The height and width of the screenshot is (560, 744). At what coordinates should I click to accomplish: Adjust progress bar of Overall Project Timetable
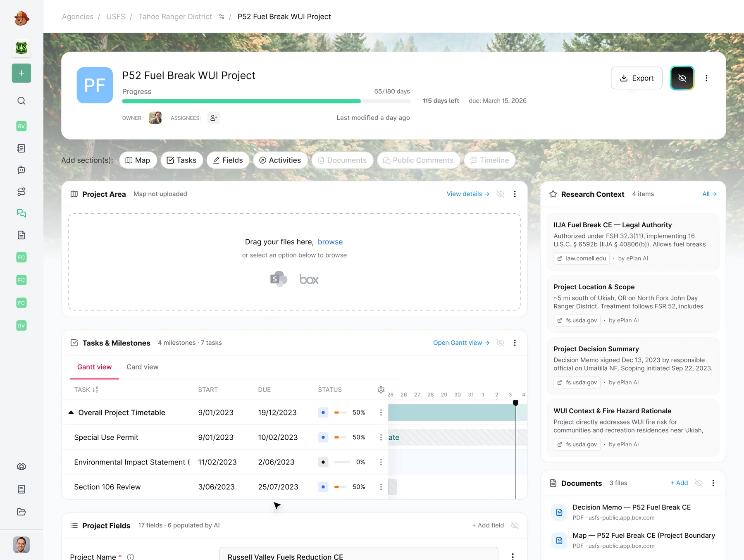pyautogui.click(x=341, y=412)
